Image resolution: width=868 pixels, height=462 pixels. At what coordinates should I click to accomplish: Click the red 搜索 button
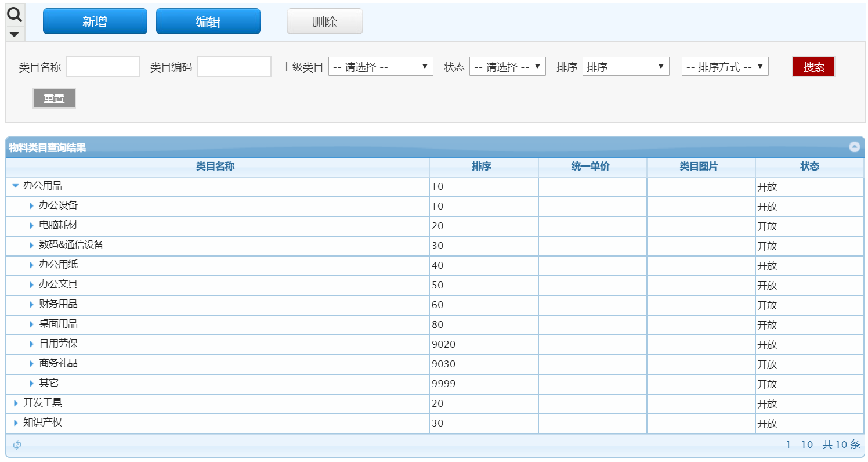(813, 67)
